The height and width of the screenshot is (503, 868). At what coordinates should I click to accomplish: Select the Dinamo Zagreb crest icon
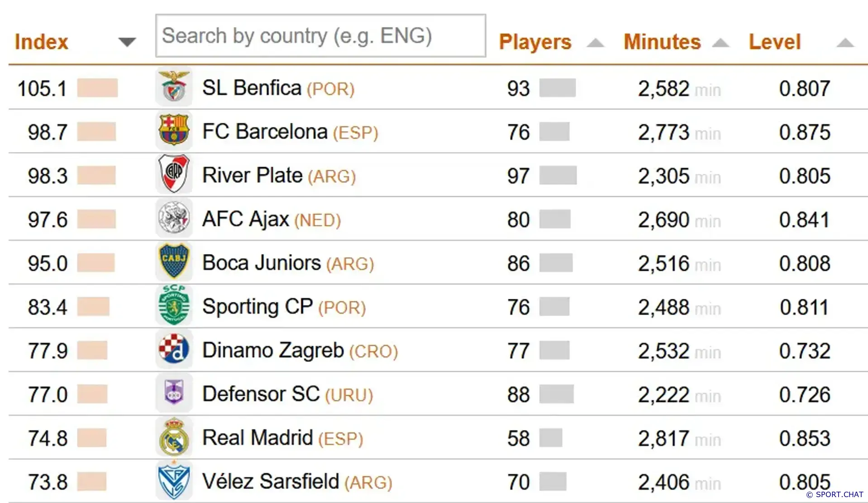click(174, 350)
